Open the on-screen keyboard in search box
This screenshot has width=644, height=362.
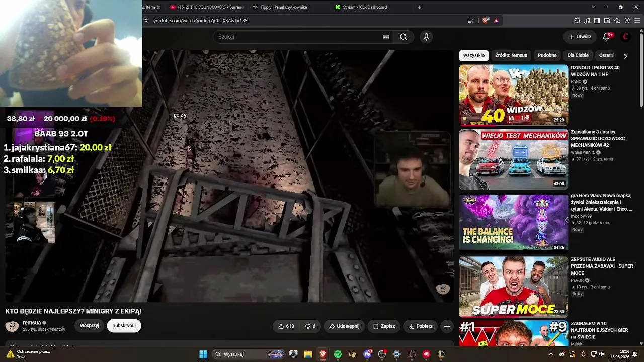(x=386, y=37)
